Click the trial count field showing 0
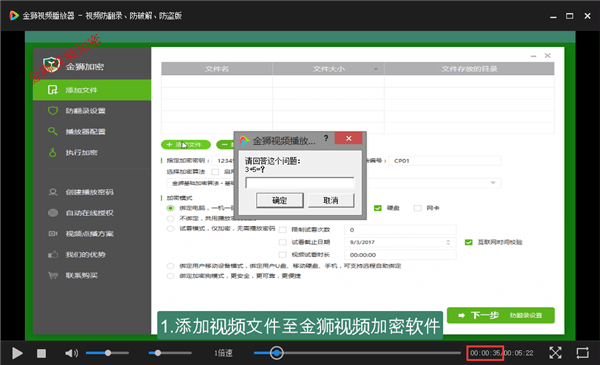The width and height of the screenshot is (600, 365). point(400,230)
